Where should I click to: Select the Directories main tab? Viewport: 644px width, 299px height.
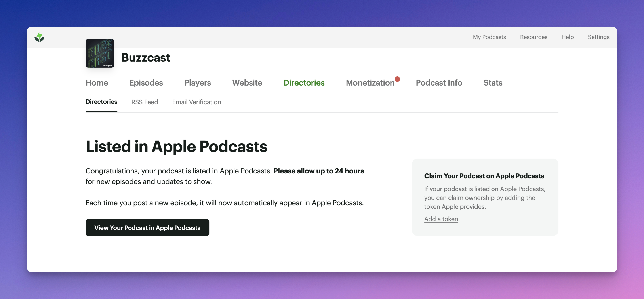[x=304, y=83]
